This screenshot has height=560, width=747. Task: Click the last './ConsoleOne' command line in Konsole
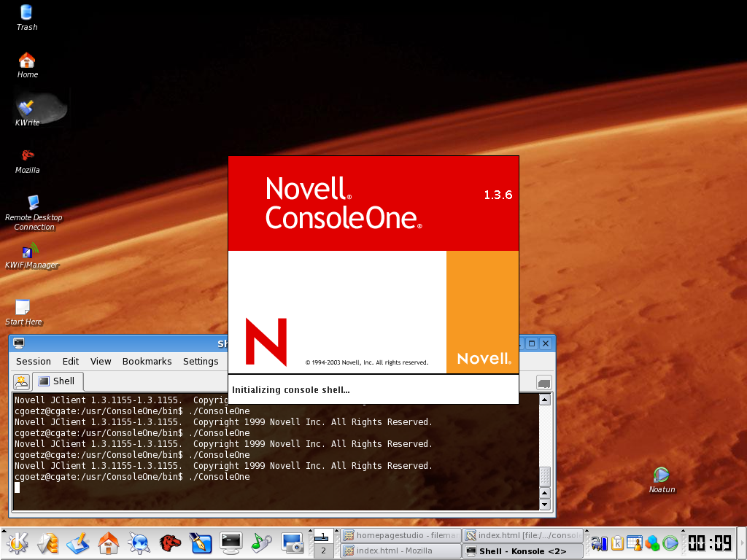(x=132, y=477)
